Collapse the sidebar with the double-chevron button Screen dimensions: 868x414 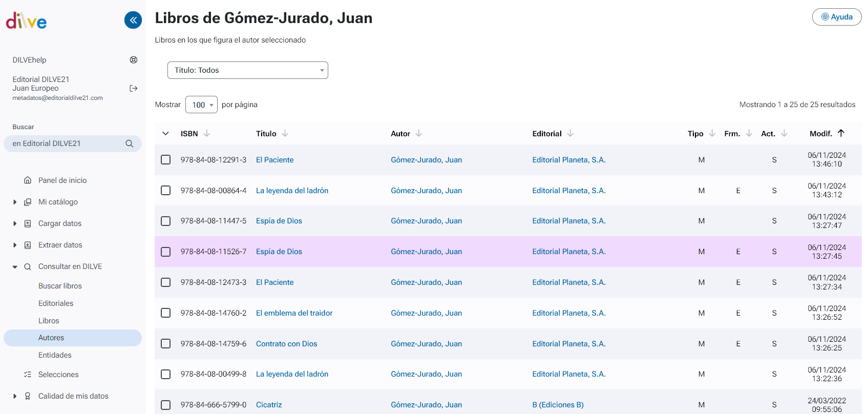click(133, 20)
